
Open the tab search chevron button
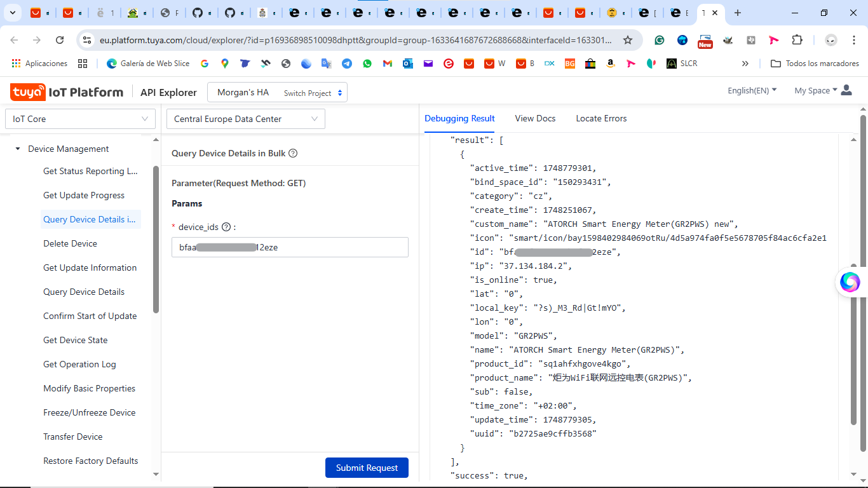pos(11,13)
